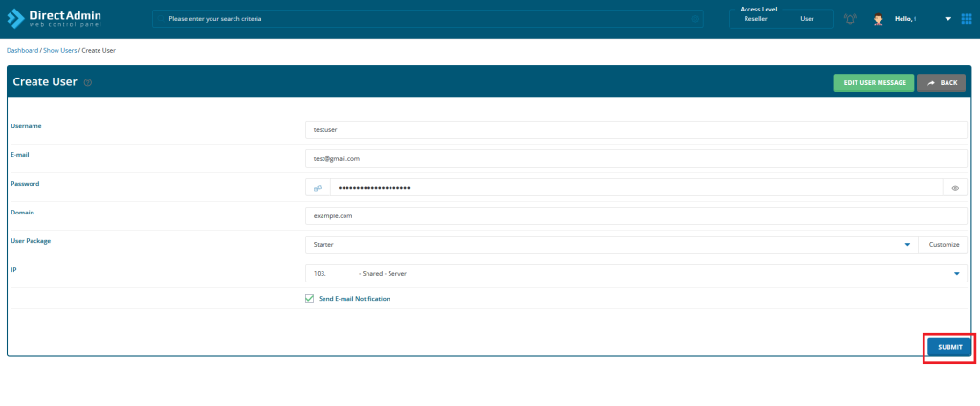This screenshot has width=980, height=406.
Task: Go to Show Users breadcrumb link
Action: tap(59, 50)
